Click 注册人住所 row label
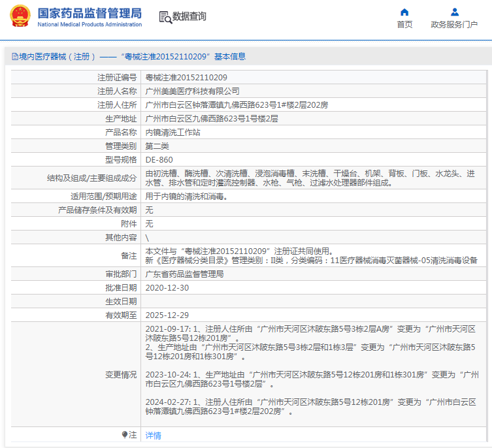This screenshot has height=448, width=492. (117, 104)
